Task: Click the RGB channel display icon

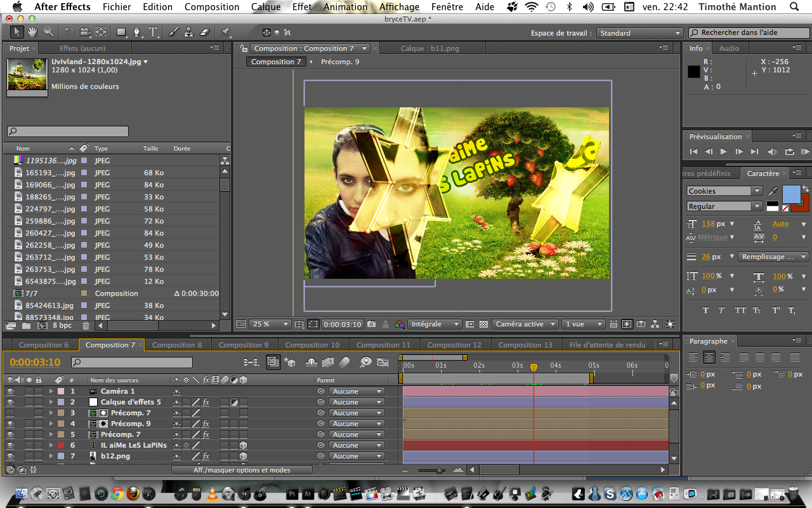Action: click(x=399, y=324)
